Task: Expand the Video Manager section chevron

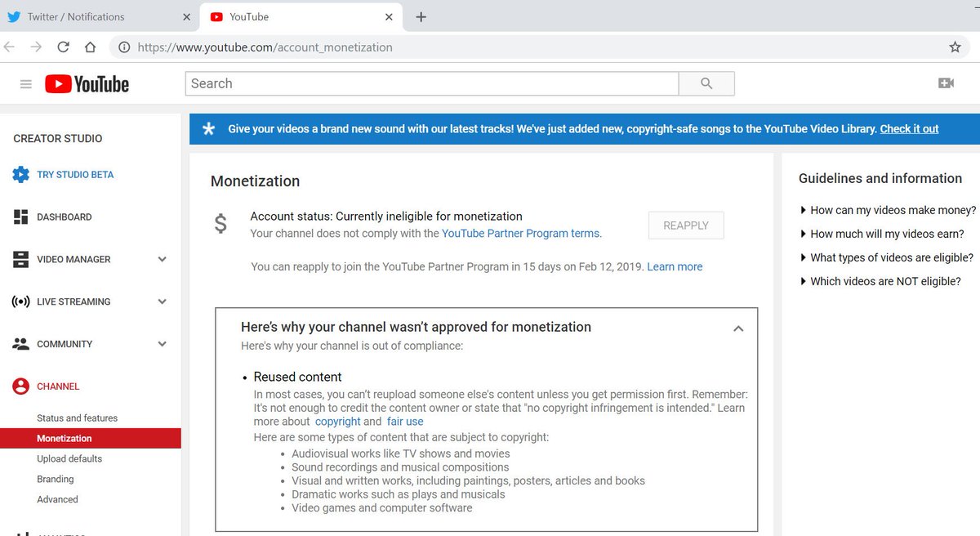Action: (162, 259)
